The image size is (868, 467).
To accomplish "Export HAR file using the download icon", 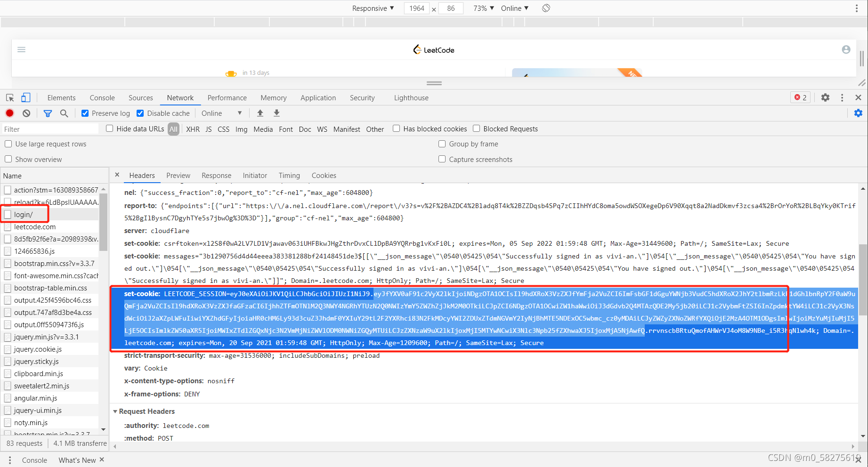I will (x=276, y=113).
